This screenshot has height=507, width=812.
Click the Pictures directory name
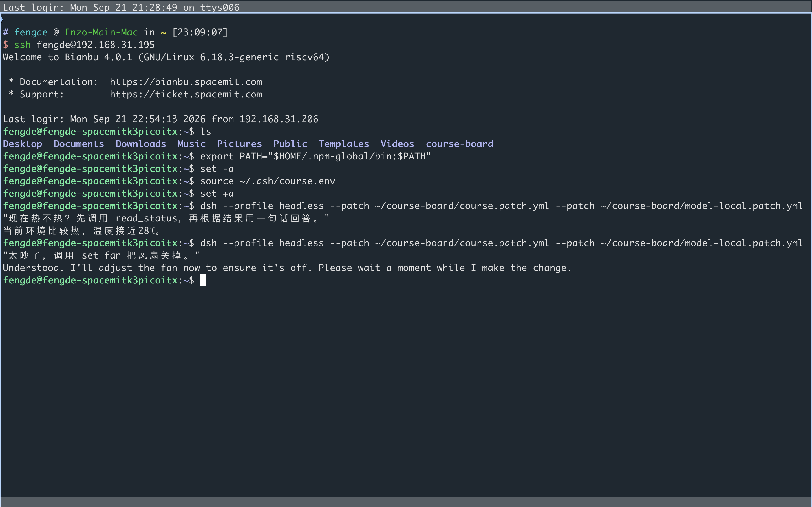[x=240, y=144]
